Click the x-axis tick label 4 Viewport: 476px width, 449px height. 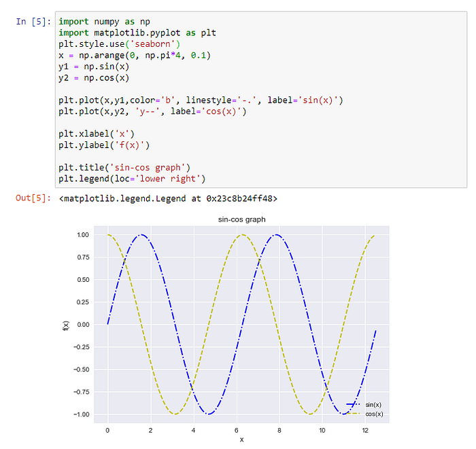point(193,431)
